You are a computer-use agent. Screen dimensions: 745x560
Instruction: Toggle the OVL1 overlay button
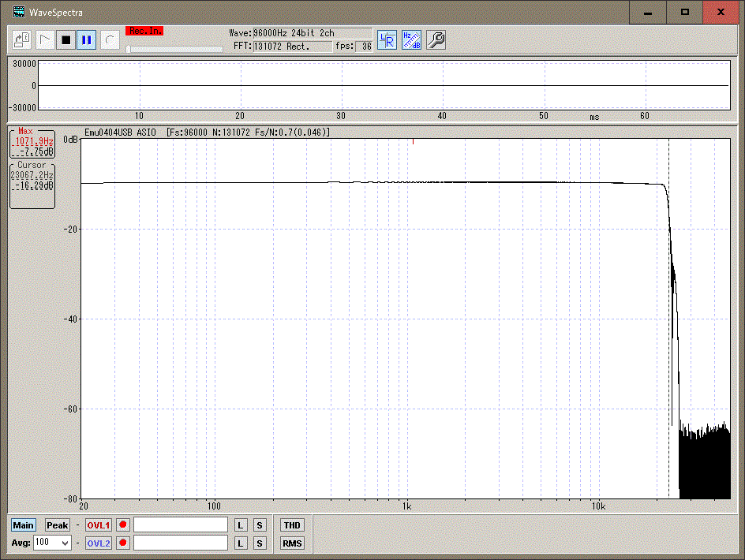99,525
